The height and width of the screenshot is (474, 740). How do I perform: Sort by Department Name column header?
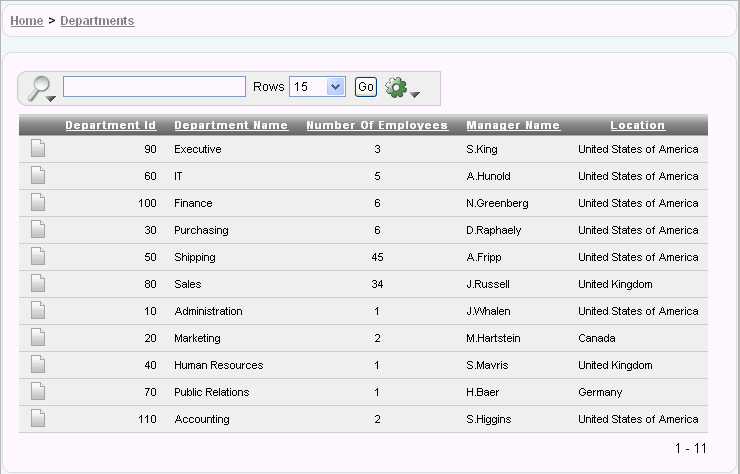[231, 125]
